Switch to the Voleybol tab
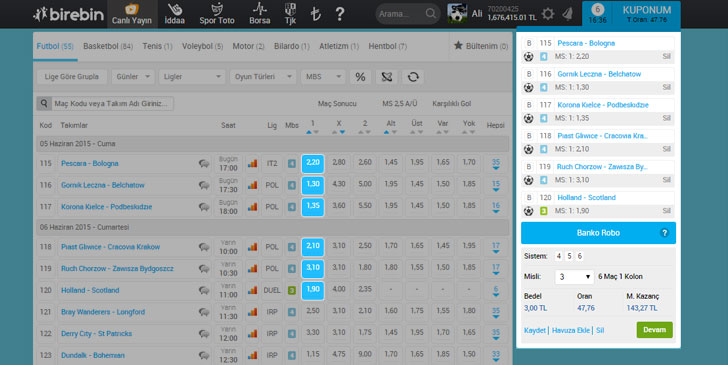 pos(202,46)
